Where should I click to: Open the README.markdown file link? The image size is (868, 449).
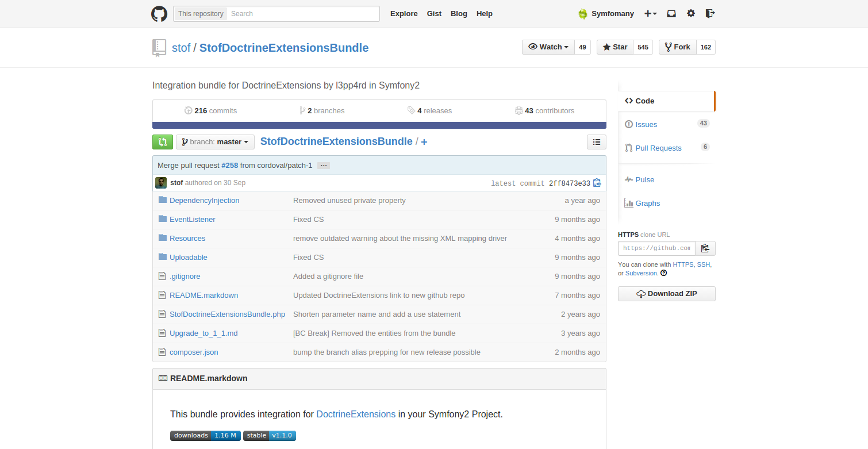click(203, 295)
